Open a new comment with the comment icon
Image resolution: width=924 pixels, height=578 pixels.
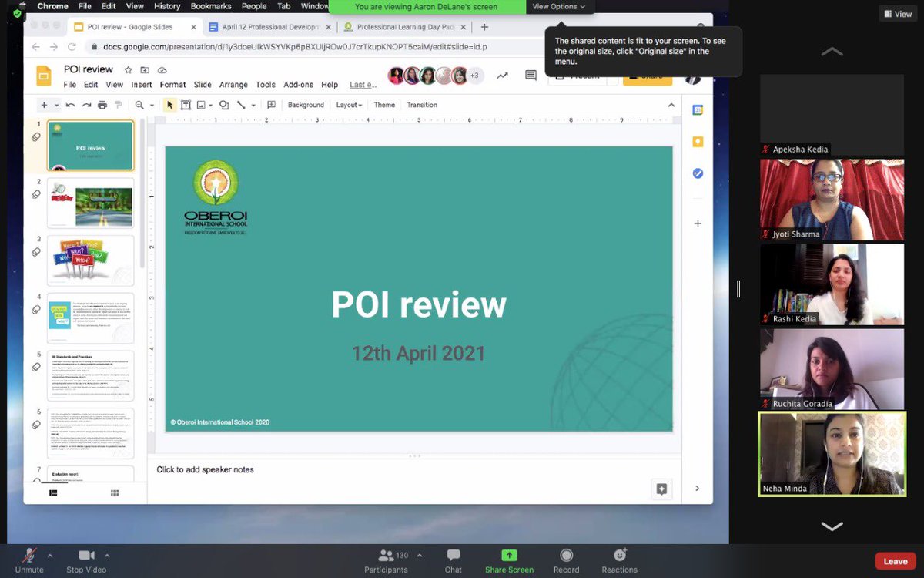272,104
